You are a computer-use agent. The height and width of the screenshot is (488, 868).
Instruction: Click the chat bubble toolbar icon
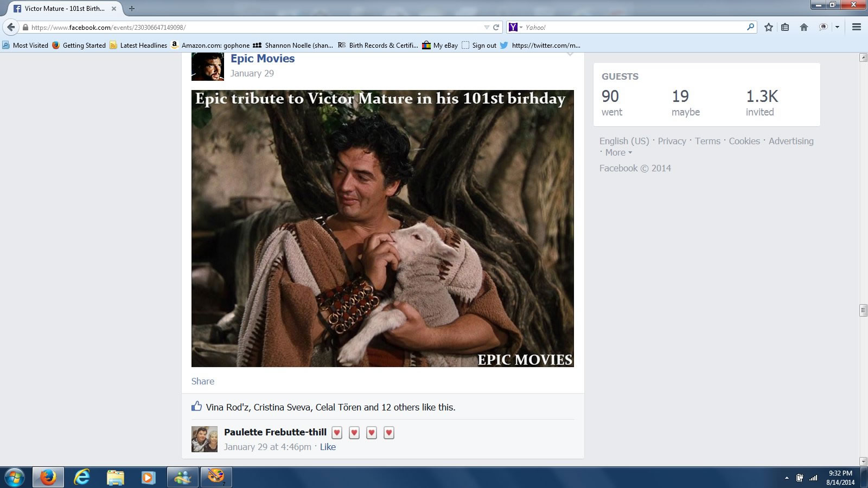point(824,27)
